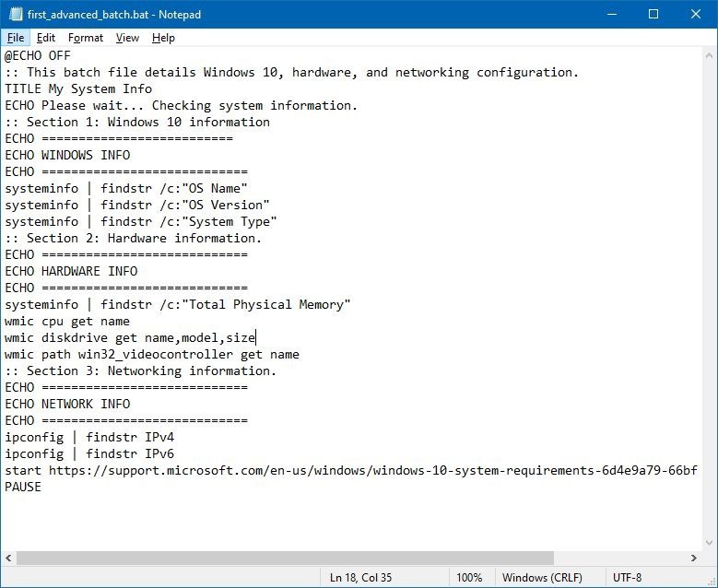
Task: Click the findstr "System Type" line
Action: tap(141, 221)
